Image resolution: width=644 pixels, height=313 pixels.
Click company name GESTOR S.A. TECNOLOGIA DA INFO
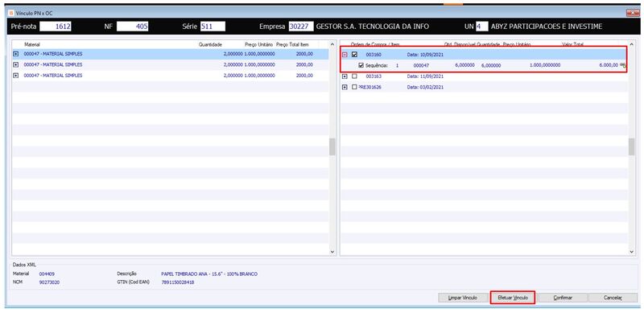(373, 27)
